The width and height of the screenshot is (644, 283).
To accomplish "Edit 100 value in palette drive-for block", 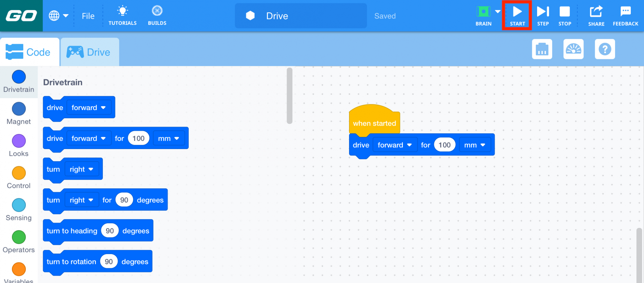I will (138, 138).
